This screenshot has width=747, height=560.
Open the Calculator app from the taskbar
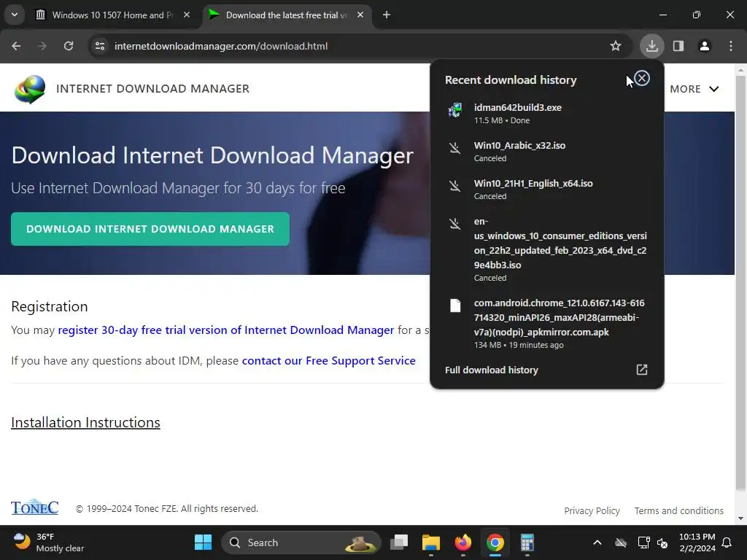pos(527,542)
